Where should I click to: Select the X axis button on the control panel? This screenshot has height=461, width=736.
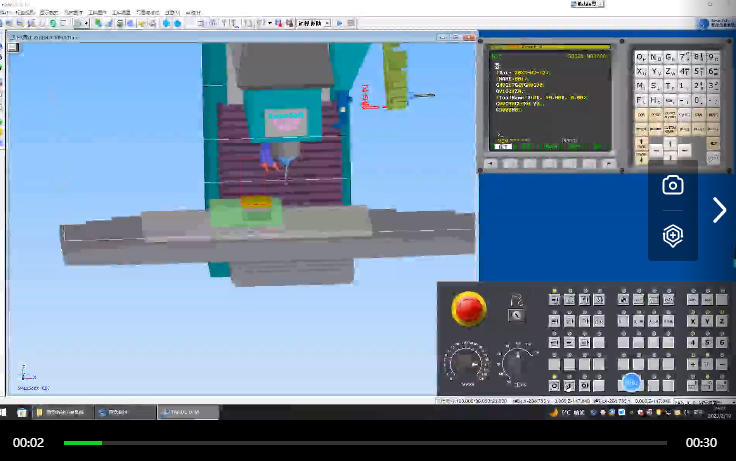point(692,321)
